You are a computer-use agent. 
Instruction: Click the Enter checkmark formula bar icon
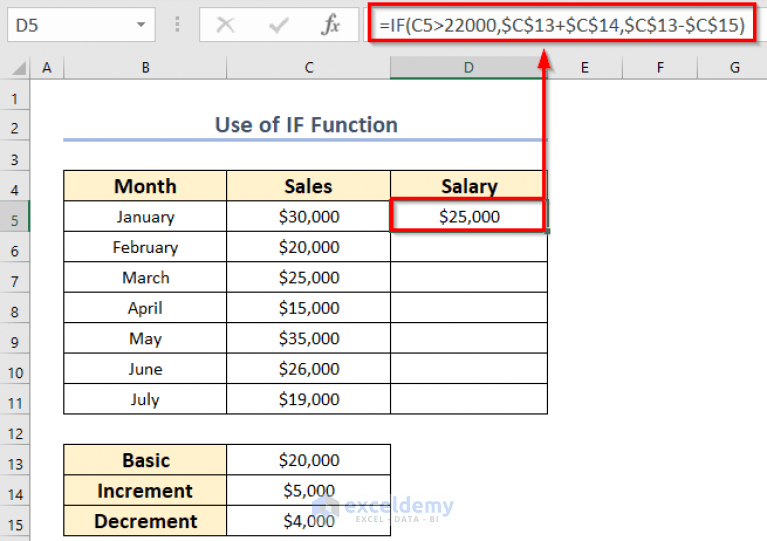point(278,24)
